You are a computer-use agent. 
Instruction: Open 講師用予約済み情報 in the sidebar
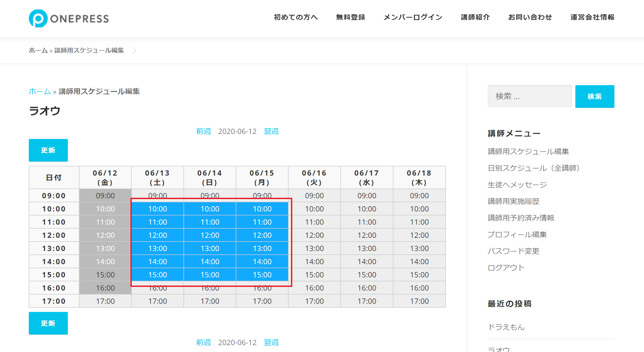[521, 218]
